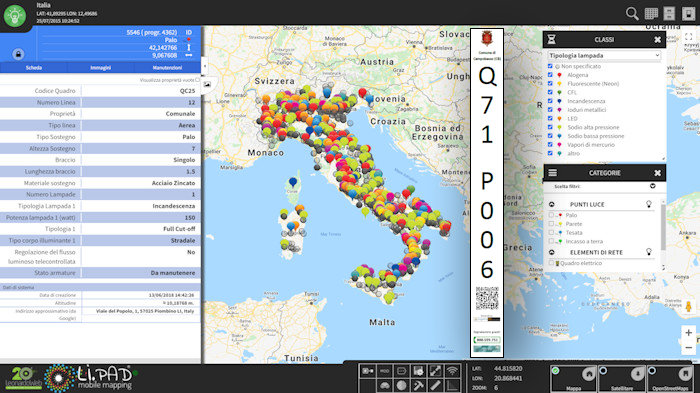
Task: Switch to the Immagini tab
Action: [100, 67]
